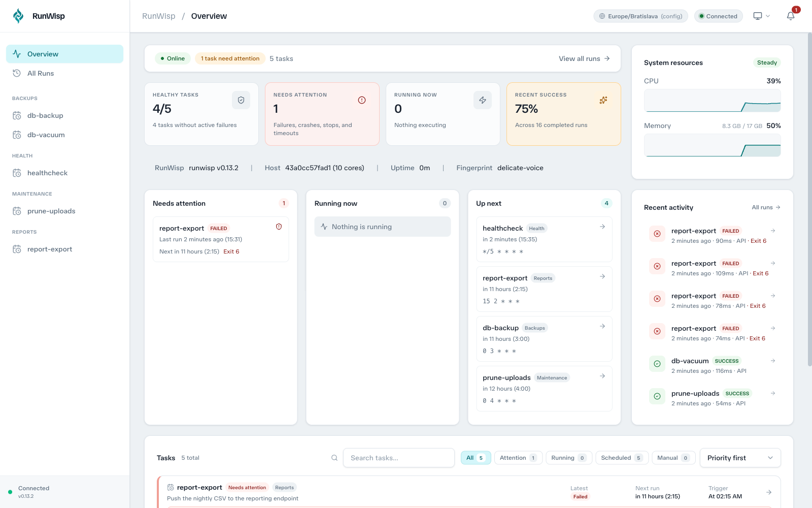Screen dimensions: 812x508
Task: Open All runs link in Recent activity
Action: pos(766,207)
